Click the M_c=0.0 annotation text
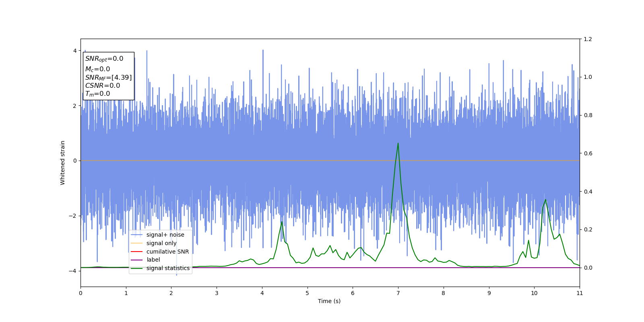The width and height of the screenshot is (644, 322). pos(97,69)
